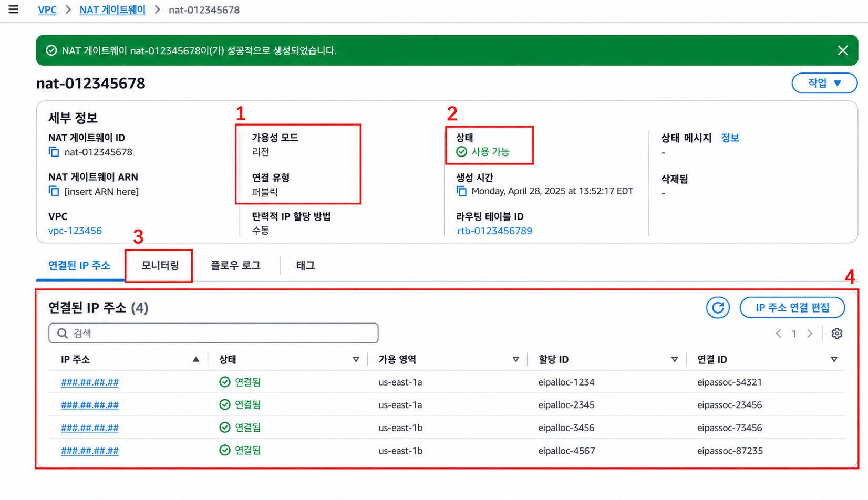This screenshot has width=868, height=500.
Task: Switch to the 모니터링 tab
Action: pos(160,266)
